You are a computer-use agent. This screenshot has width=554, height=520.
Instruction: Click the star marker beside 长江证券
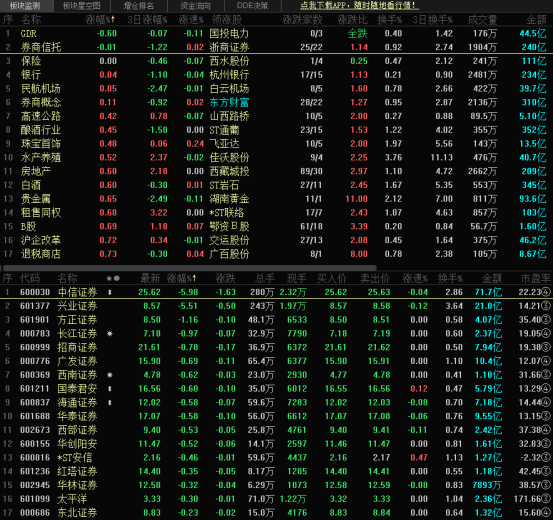pyautogui.click(x=110, y=333)
